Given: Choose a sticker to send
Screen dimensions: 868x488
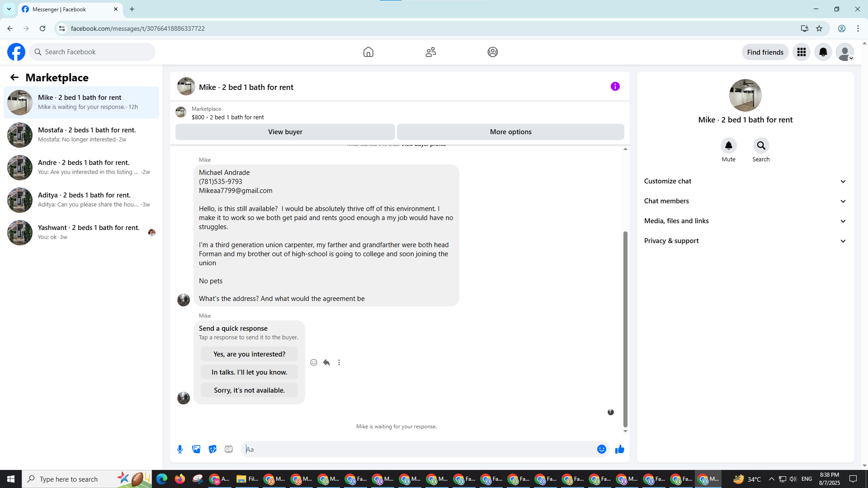Looking at the screenshot, I should 212,449.
